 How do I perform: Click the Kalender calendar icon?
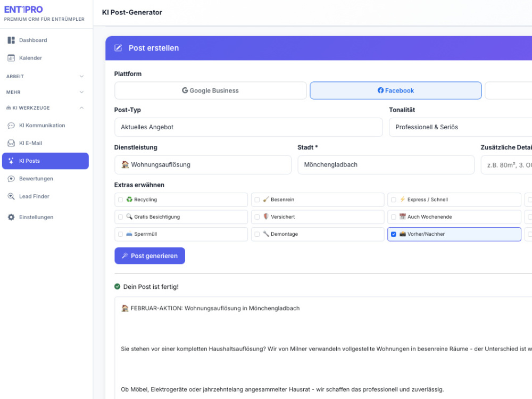(11, 58)
